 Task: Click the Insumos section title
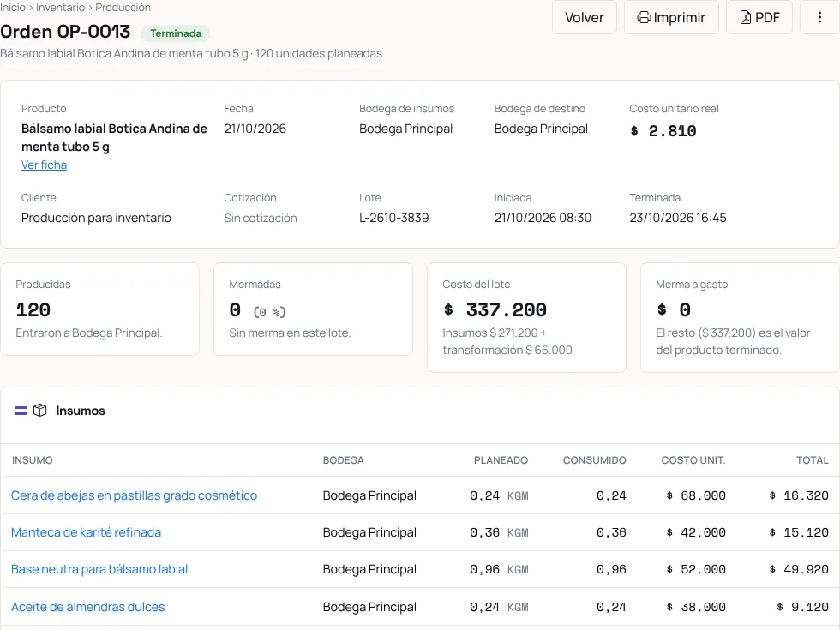(x=81, y=411)
